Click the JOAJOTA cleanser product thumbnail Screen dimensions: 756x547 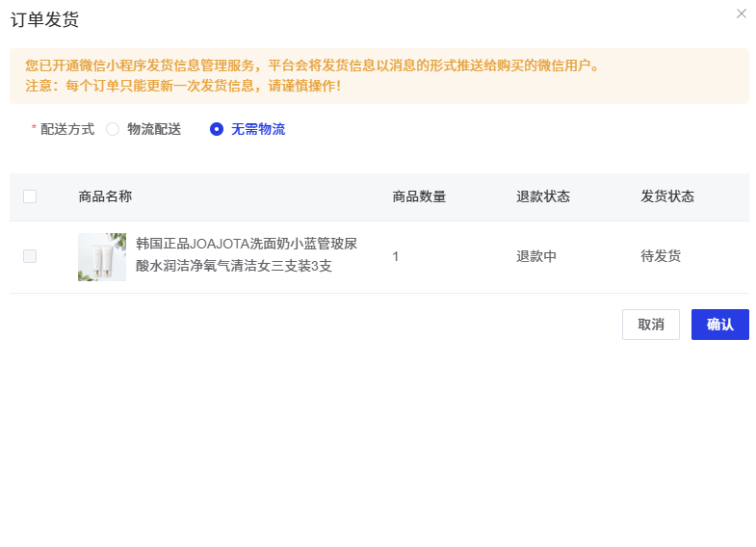pos(102,257)
